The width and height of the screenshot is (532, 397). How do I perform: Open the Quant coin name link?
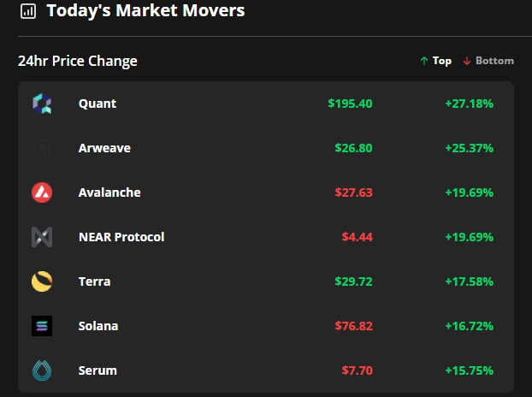97,104
